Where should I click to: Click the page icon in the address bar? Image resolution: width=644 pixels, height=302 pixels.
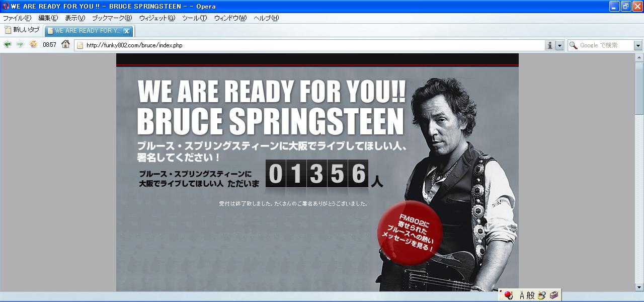pos(80,45)
